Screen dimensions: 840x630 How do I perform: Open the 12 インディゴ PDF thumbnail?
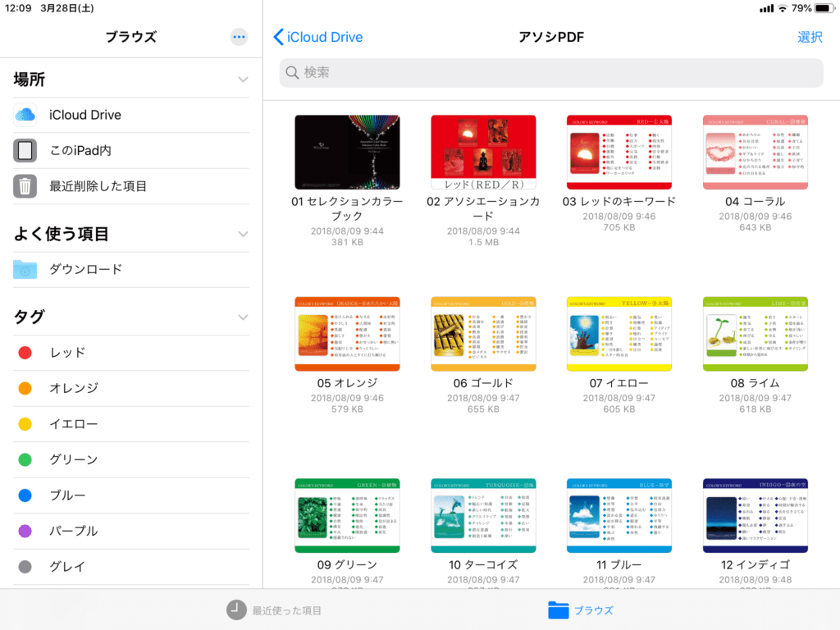coord(756,515)
